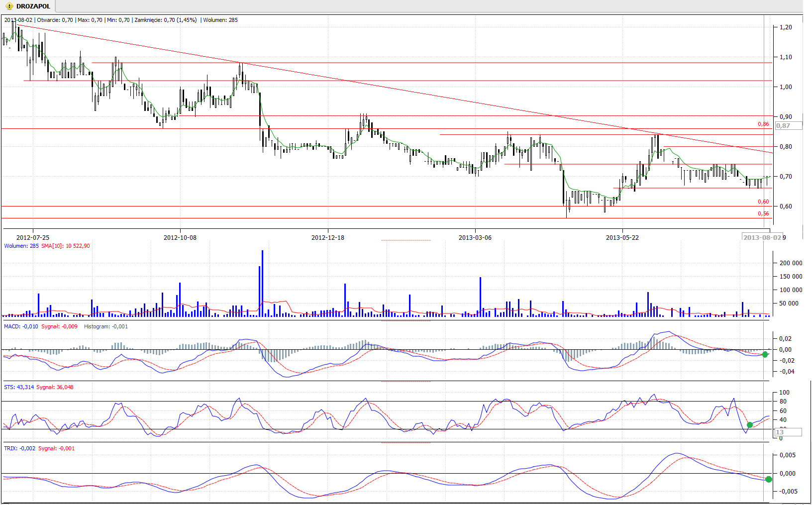Click the 2013-08-02 date cursor label
This screenshot has height=505, width=812.
pos(762,237)
